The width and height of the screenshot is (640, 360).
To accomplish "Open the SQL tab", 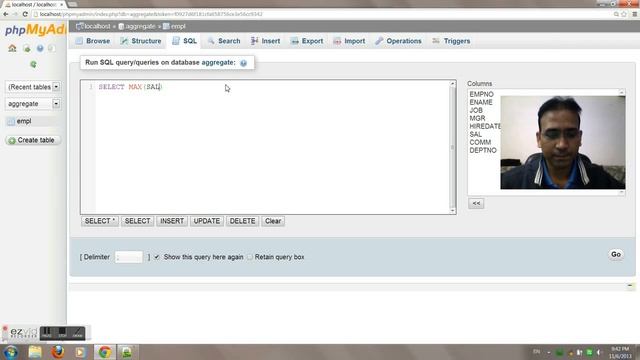I will 184,41.
